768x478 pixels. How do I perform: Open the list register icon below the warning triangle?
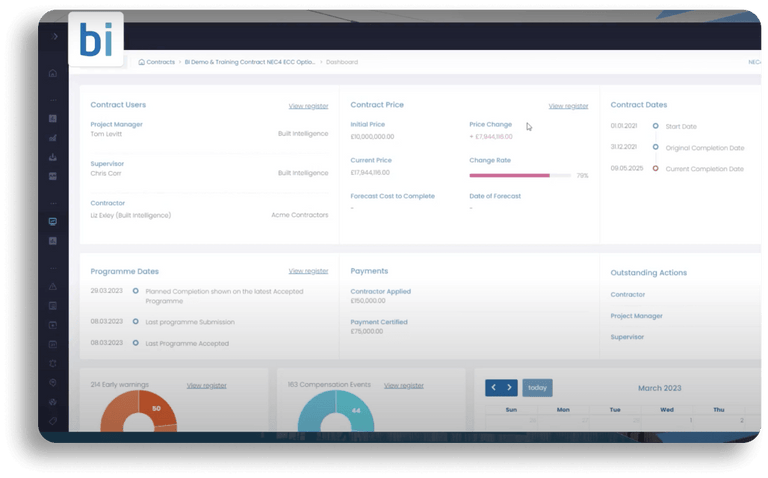click(53, 306)
